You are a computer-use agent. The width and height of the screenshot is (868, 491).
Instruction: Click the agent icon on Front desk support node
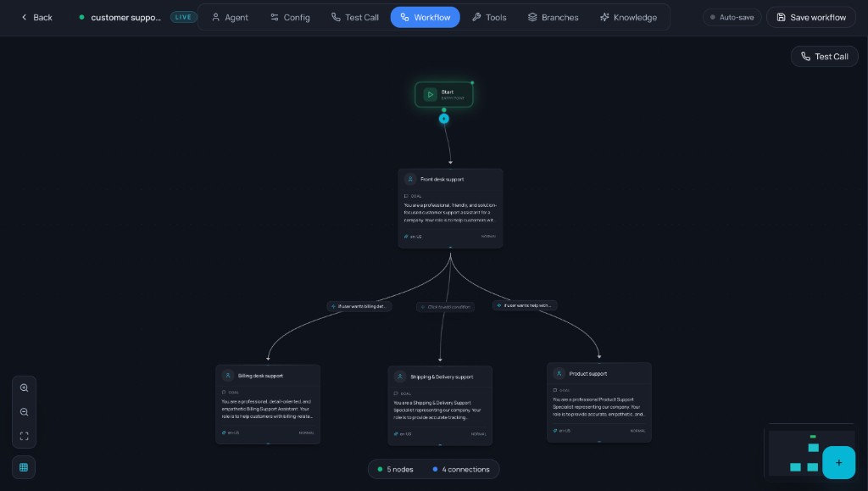click(x=410, y=180)
